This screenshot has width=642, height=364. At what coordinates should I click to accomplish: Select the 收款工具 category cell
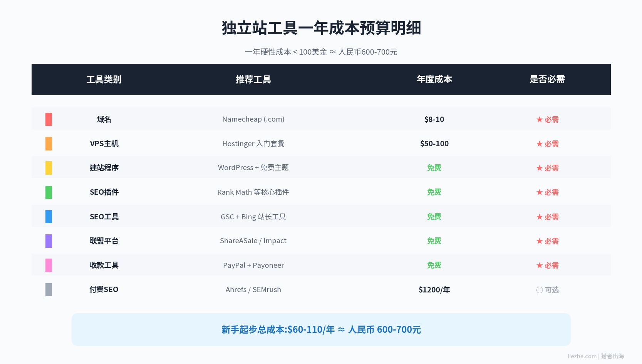104,265
